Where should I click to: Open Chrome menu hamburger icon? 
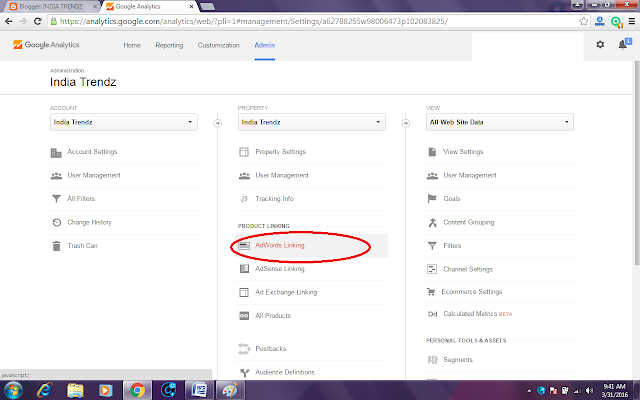pos(631,21)
